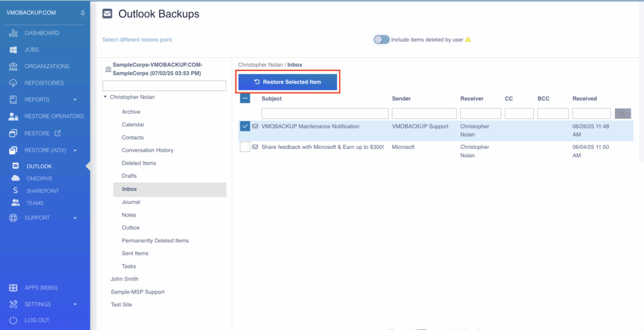
Task: Select the Permanently Deleted Items folder
Action: click(x=155, y=241)
